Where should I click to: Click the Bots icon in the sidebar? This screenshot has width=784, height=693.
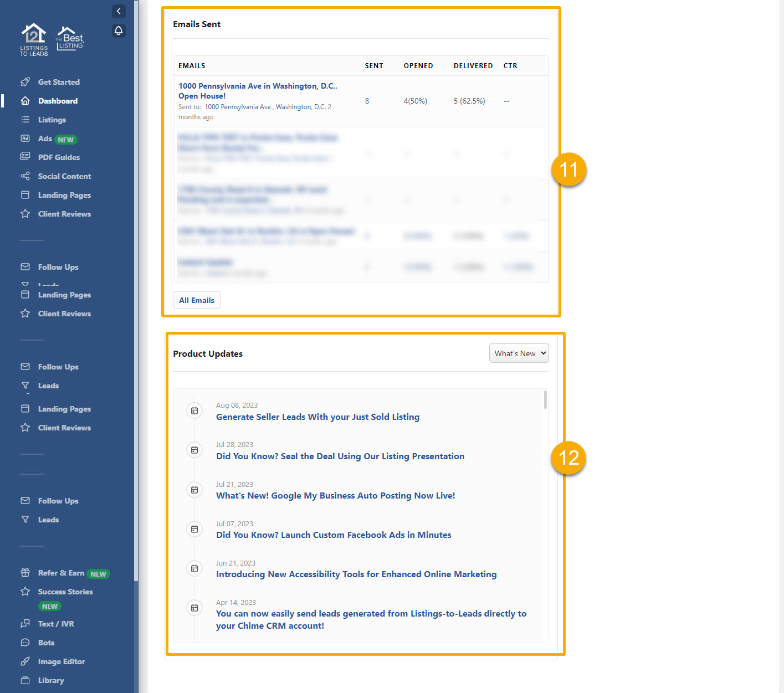(x=25, y=643)
